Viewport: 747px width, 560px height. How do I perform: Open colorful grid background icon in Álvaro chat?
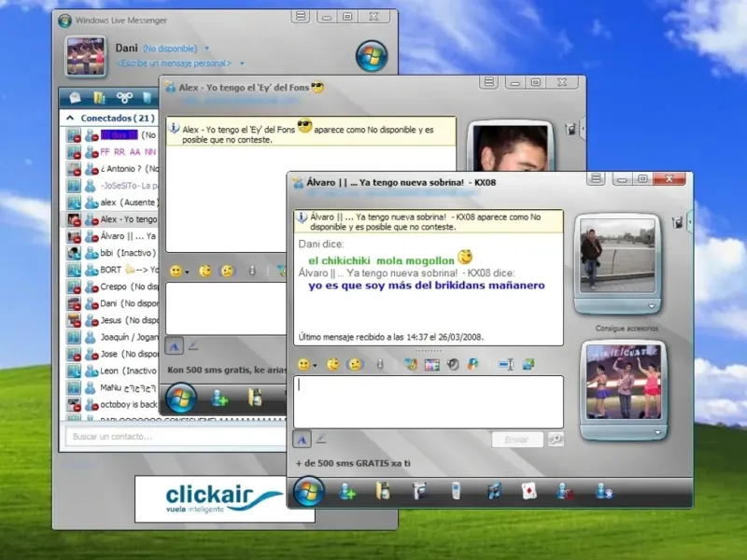tap(431, 365)
